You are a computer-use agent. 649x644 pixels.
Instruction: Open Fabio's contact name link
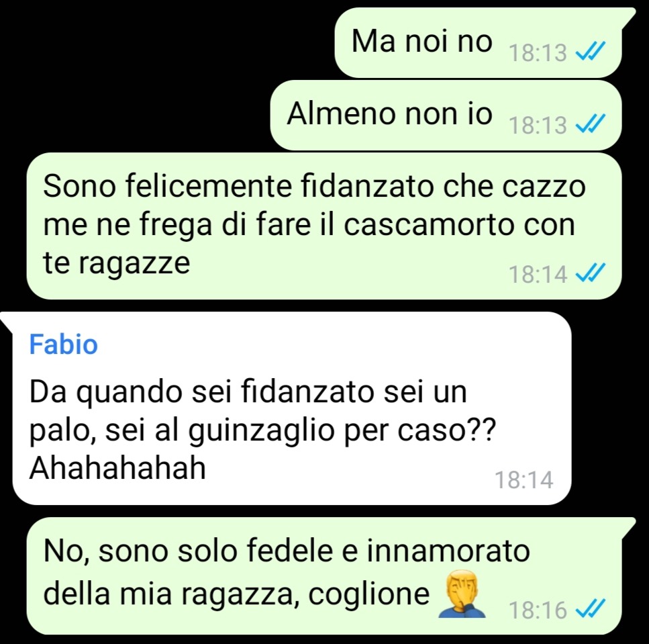(63, 344)
